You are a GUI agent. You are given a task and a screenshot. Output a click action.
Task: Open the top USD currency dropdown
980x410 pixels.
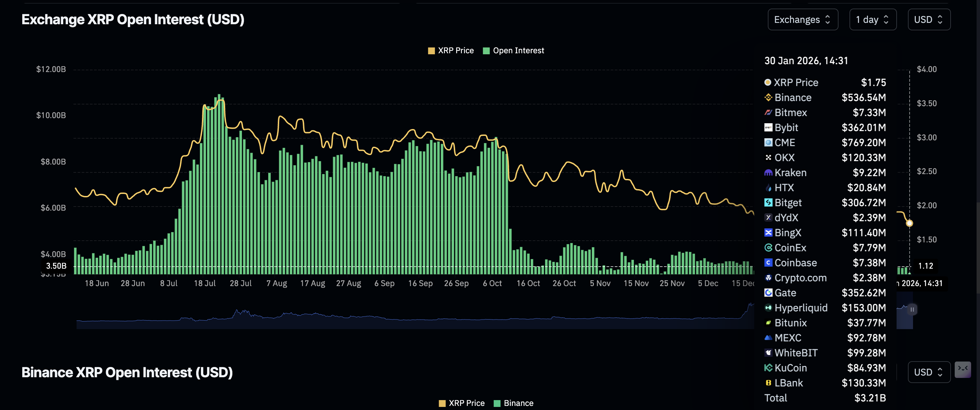click(x=929, y=19)
